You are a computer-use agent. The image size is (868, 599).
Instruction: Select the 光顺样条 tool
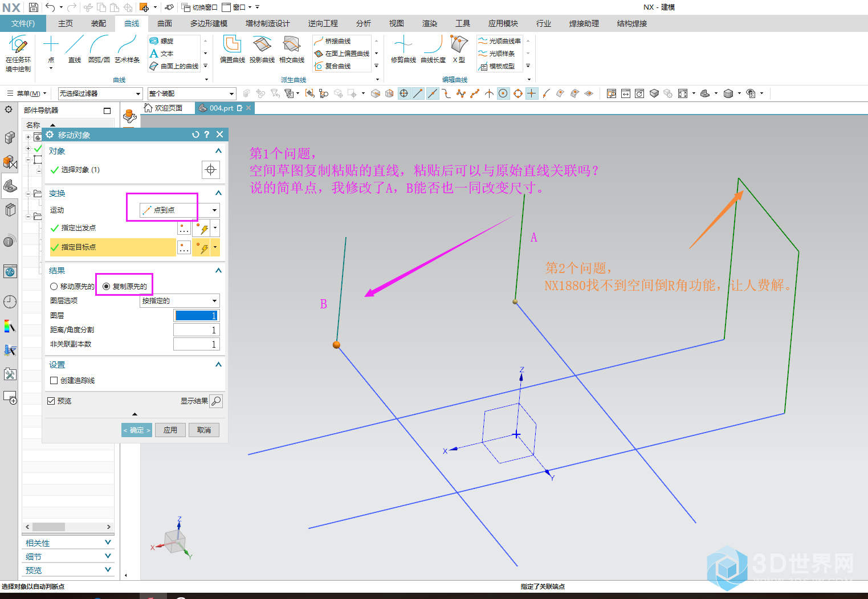coord(496,54)
